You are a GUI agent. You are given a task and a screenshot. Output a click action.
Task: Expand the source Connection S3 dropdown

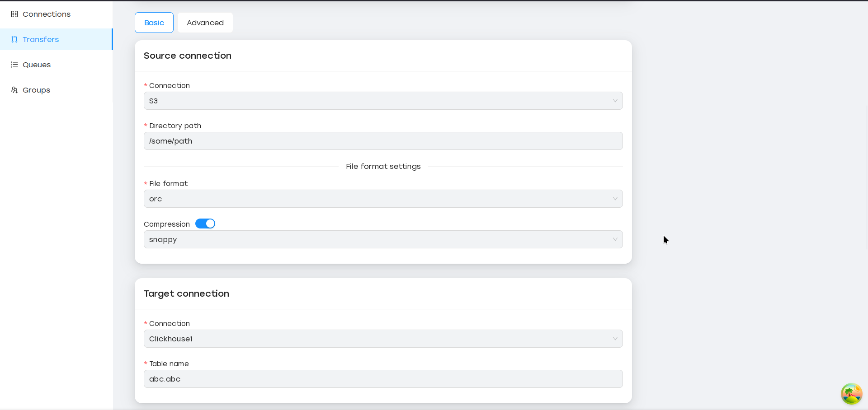[x=382, y=101]
